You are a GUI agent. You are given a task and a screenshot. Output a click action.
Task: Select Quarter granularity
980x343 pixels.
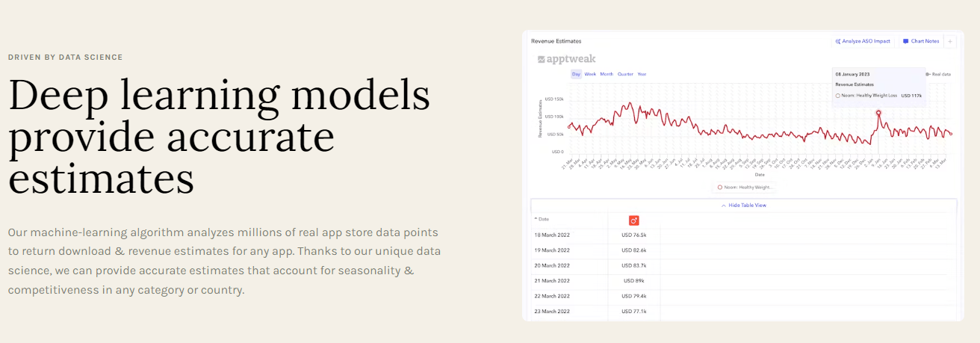(625, 74)
